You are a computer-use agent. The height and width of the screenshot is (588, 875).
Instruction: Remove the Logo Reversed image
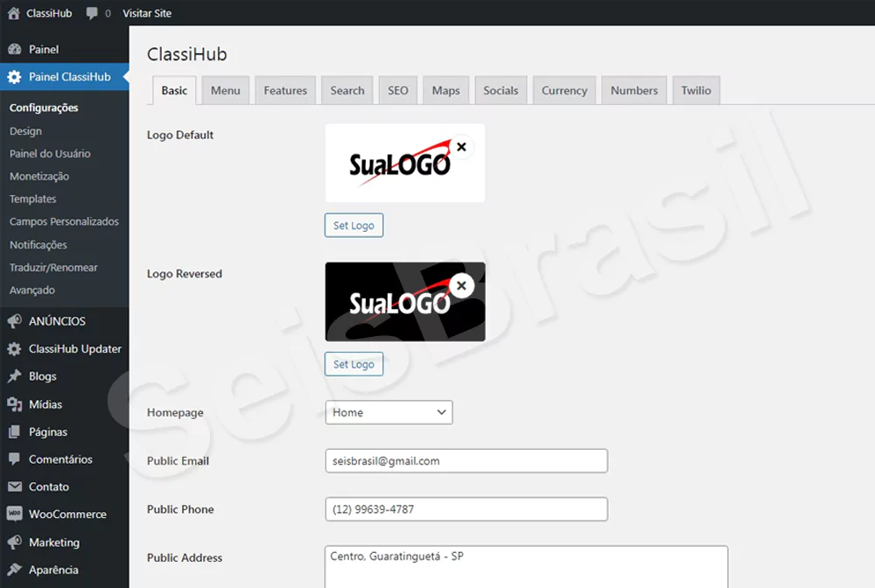[x=461, y=285]
